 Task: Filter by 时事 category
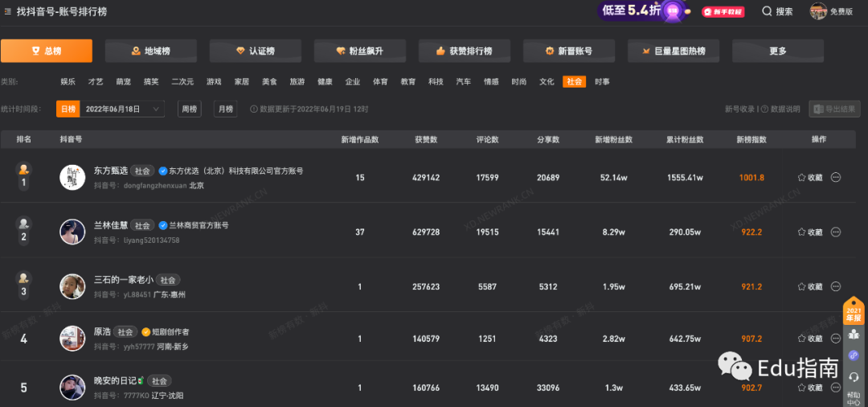coord(602,81)
